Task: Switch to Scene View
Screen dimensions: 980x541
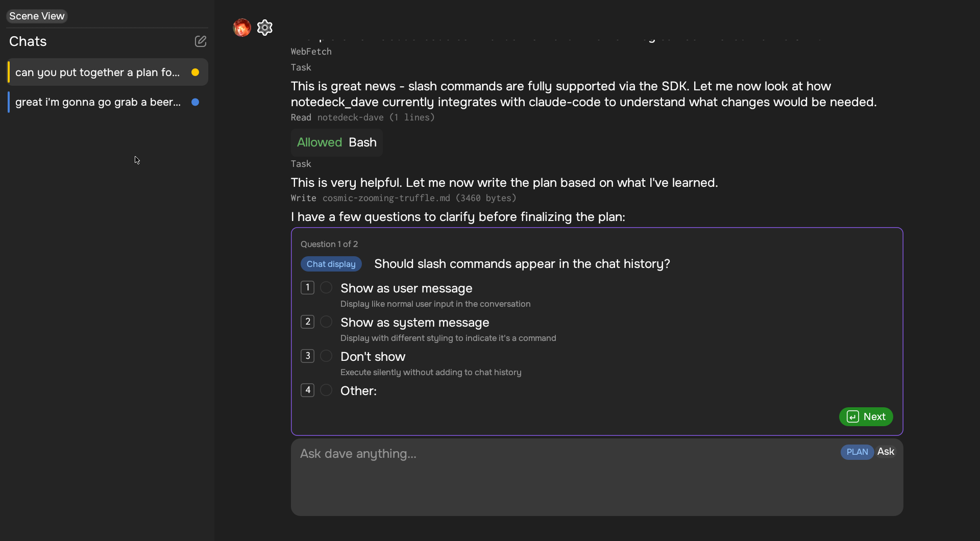Action: 37,16
